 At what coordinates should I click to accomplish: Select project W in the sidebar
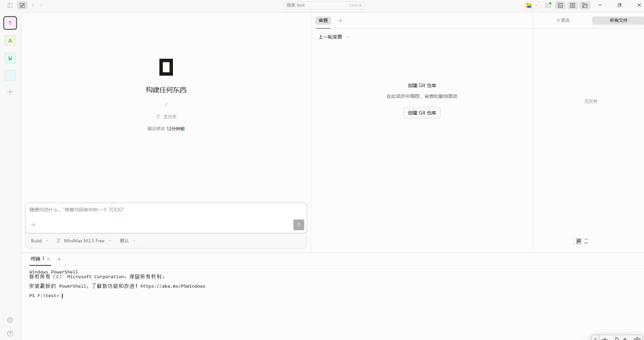10,58
